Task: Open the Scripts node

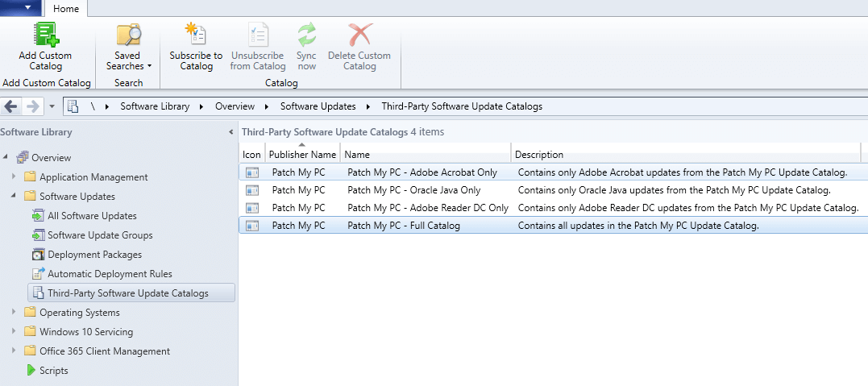Action: pos(53,371)
